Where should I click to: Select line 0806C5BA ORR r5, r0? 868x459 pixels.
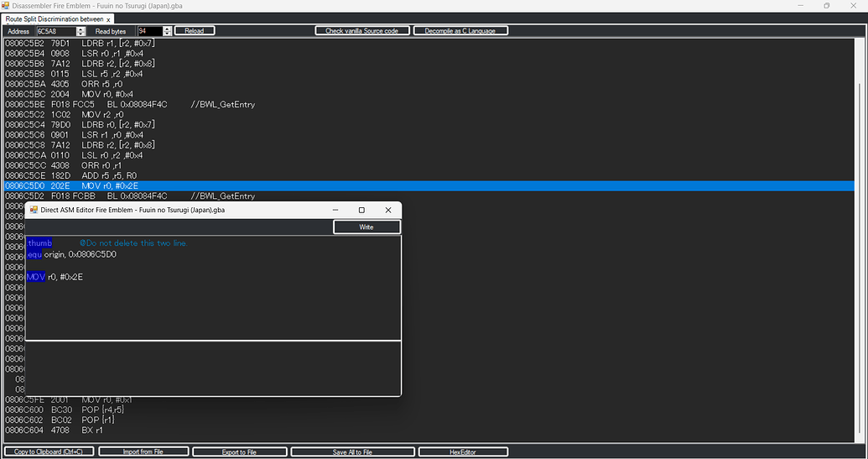coord(429,84)
